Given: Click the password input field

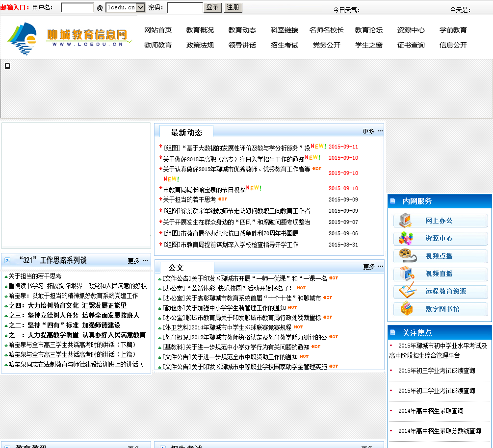Looking at the screenshot, I should coord(184,7).
